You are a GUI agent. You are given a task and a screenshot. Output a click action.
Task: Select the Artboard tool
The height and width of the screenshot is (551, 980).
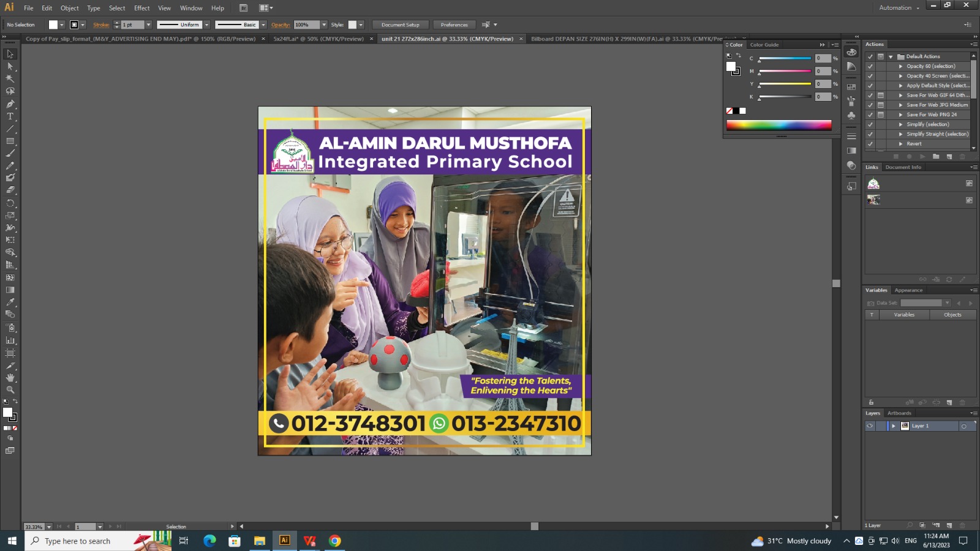[10, 353]
